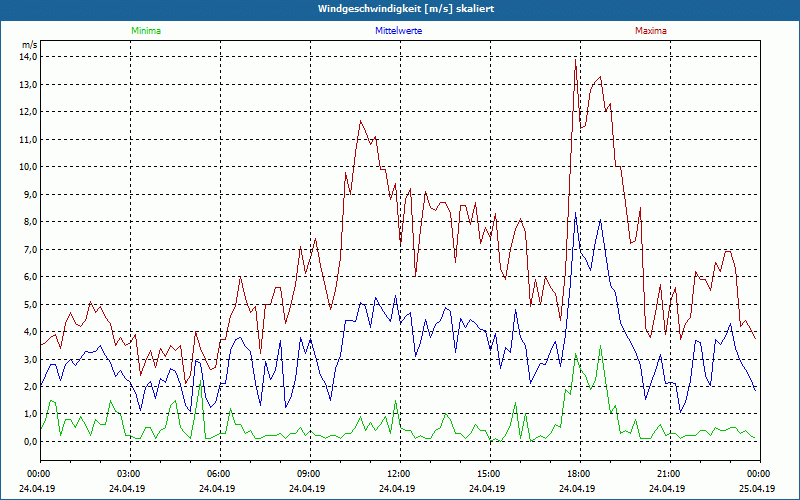The height and width of the screenshot is (500, 800).
Task: Click the 09:00 time axis label
Action: 310,474
